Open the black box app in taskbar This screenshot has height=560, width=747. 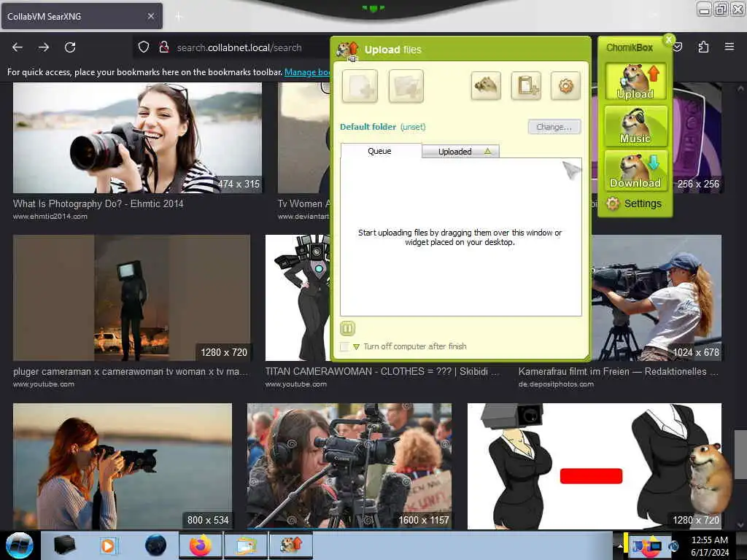click(x=64, y=545)
